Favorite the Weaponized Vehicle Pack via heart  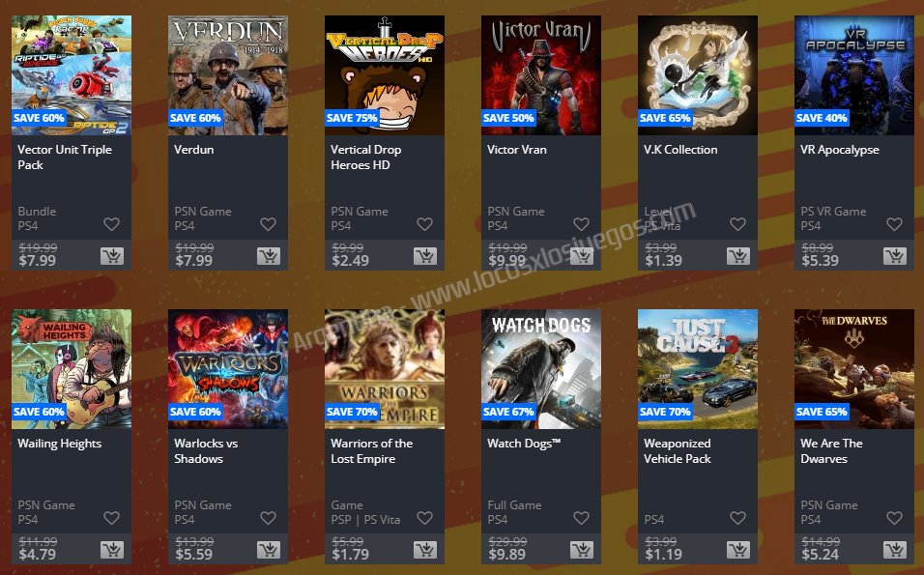[x=737, y=518]
